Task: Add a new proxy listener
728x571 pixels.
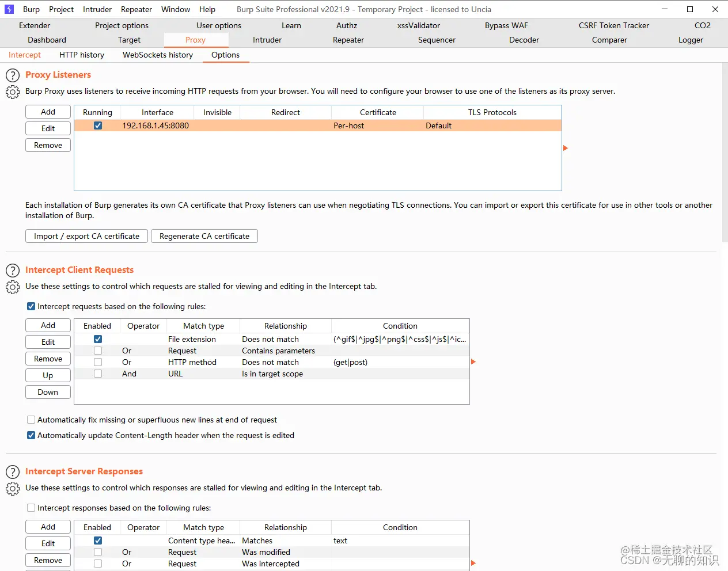Action: 48,112
